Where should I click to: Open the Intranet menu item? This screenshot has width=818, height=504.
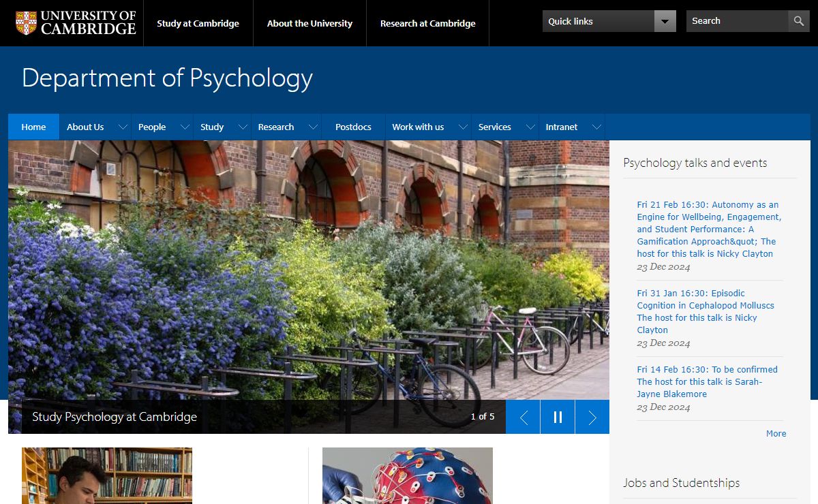[562, 127]
